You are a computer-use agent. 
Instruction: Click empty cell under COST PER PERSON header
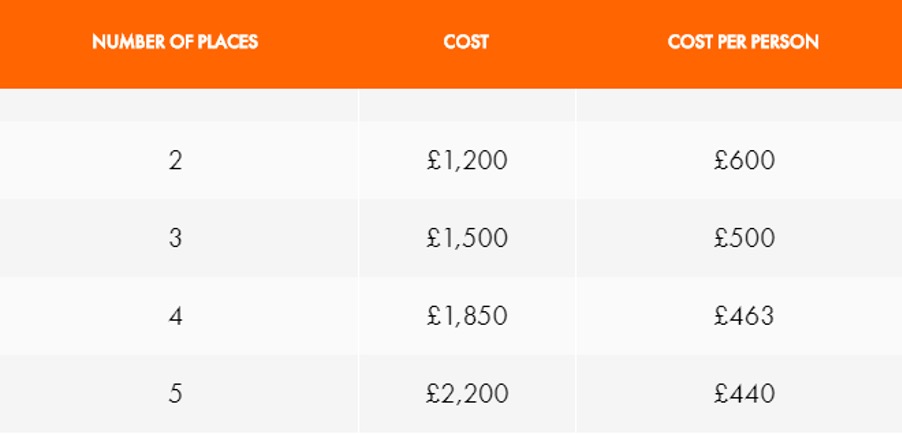[739, 105]
